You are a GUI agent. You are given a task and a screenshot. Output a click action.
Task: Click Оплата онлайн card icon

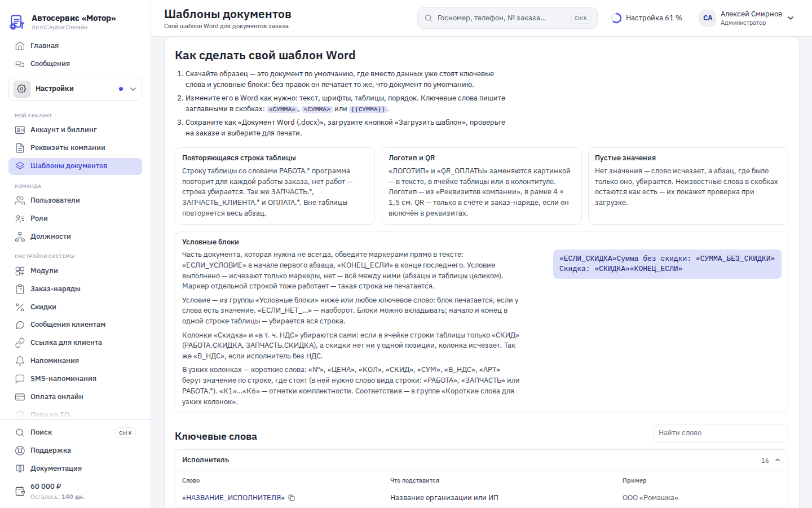pos(20,397)
